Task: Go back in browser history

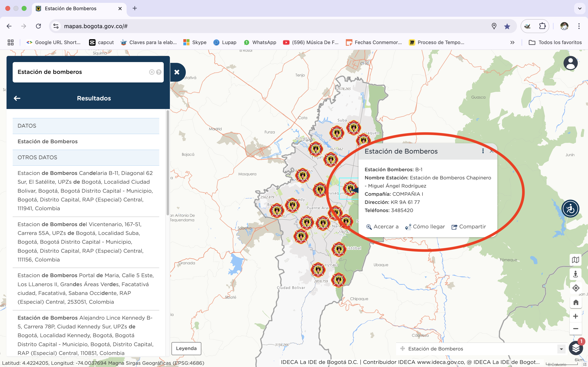Action: pyautogui.click(x=9, y=26)
